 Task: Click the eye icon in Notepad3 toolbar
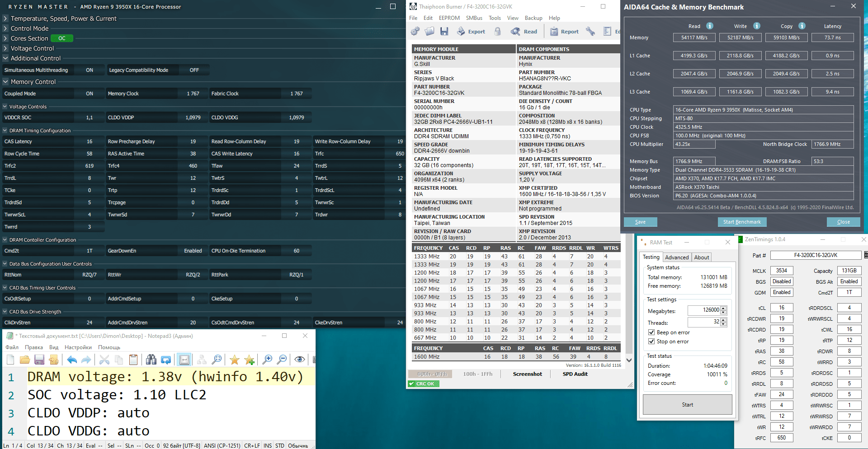300,360
